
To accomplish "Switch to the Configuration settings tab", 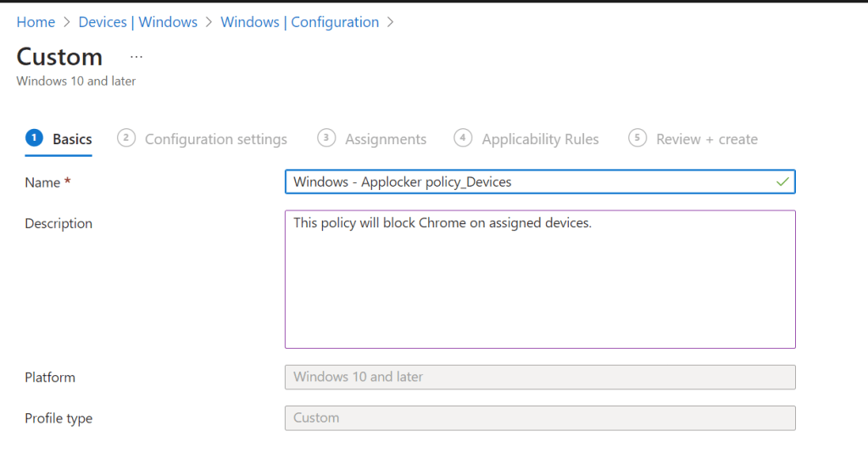I will [215, 139].
